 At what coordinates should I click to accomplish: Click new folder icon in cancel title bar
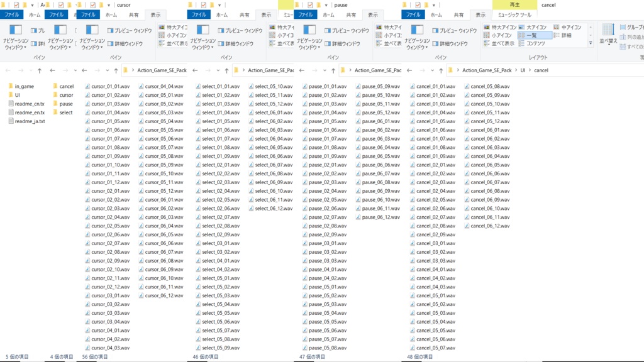coord(426,5)
